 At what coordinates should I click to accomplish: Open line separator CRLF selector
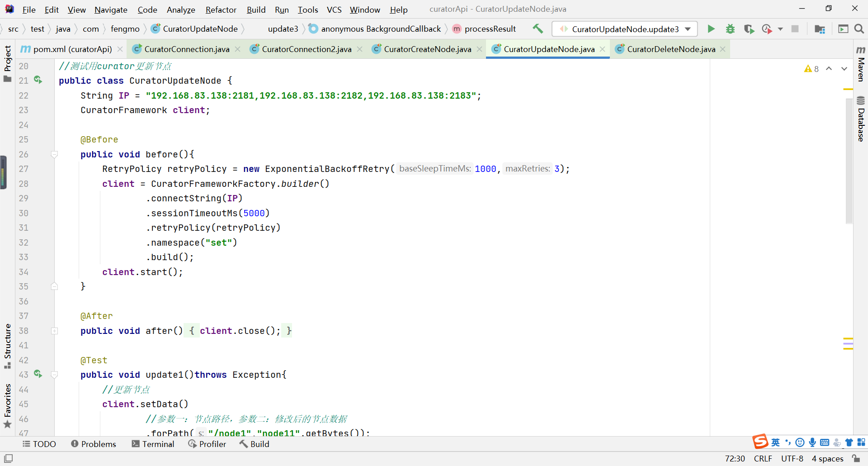(763, 458)
